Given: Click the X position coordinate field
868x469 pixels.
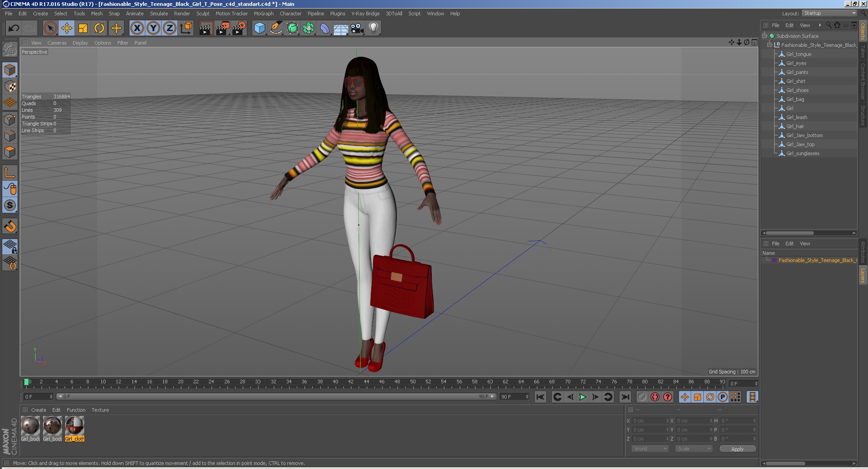Looking at the screenshot, I should tap(650, 421).
